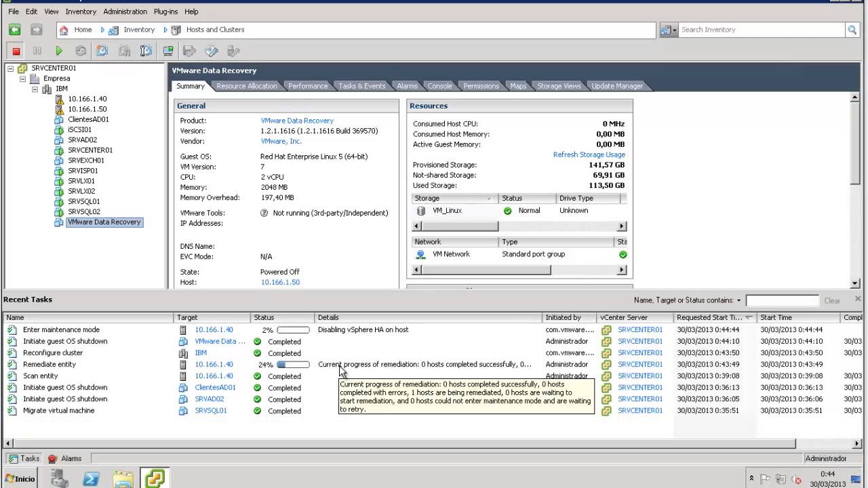Click the VMware Data Recovery product link
The width and height of the screenshot is (868, 488).
[297, 121]
